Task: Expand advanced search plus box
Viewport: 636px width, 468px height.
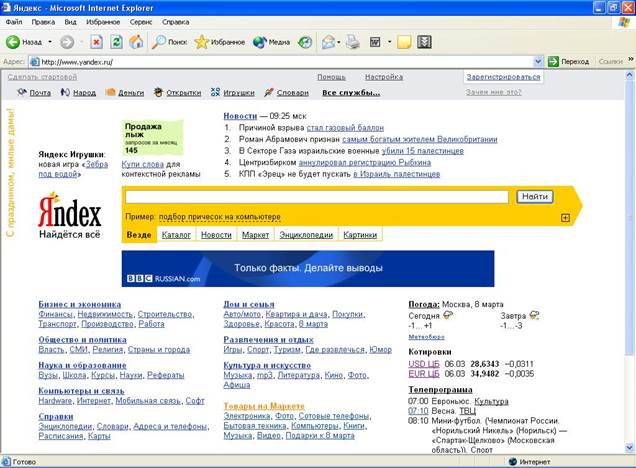Action: point(565,217)
